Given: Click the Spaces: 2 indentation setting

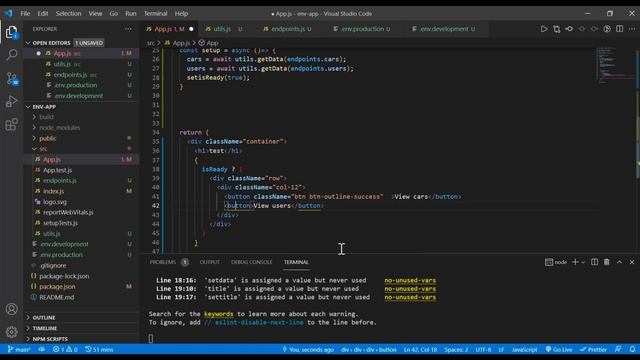Looking at the screenshot, I should click(x=456, y=349).
